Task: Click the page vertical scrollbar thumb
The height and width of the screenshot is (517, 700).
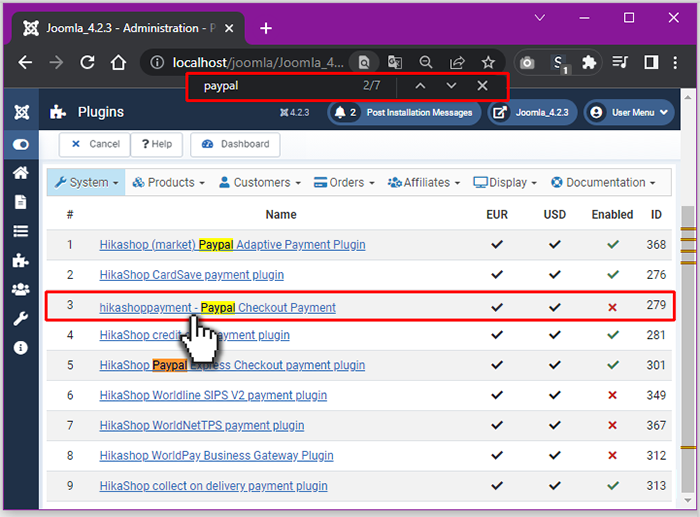Action: point(688,348)
